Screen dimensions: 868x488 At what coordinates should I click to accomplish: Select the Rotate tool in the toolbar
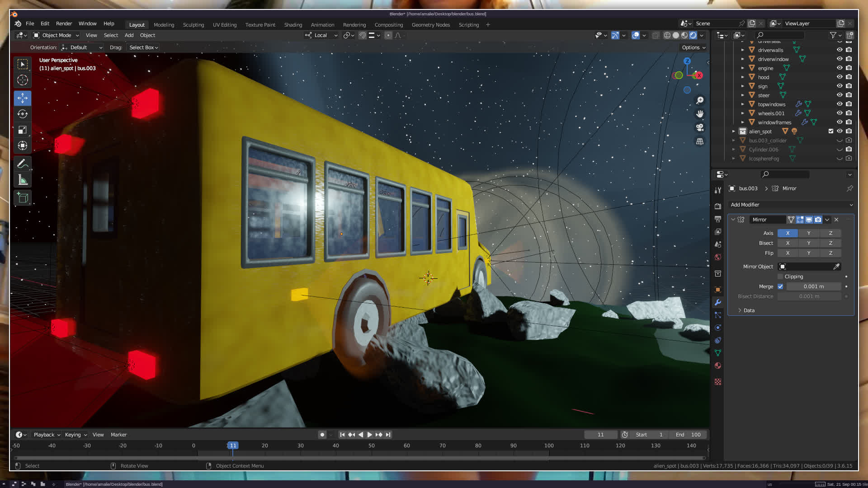[x=23, y=114]
